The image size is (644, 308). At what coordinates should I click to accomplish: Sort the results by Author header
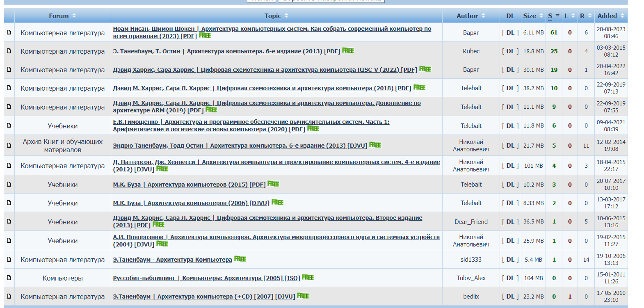point(471,16)
